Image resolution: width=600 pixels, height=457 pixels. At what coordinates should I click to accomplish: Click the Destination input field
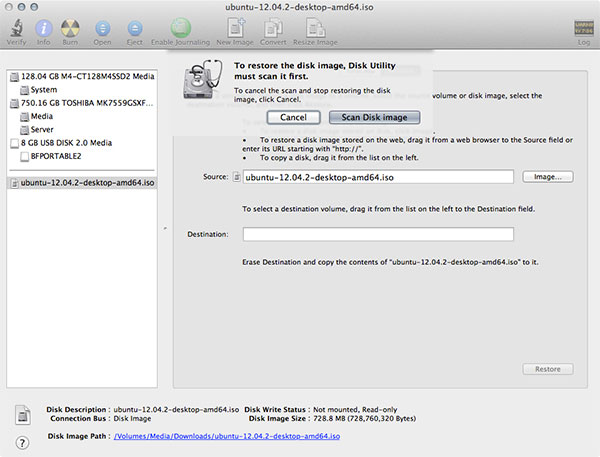pyautogui.click(x=378, y=234)
